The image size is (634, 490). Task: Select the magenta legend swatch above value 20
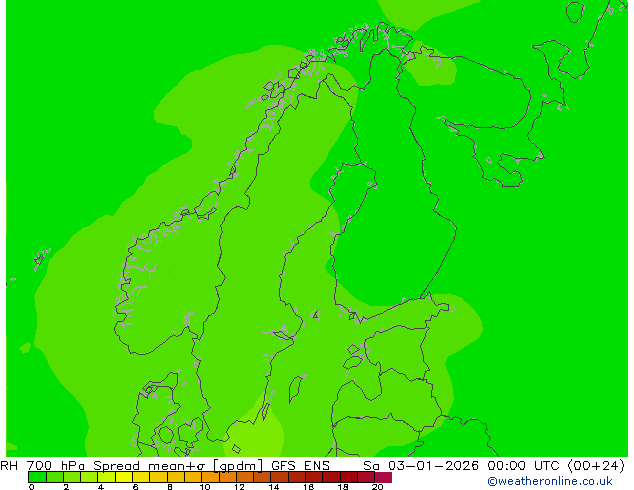pyautogui.click(x=383, y=477)
